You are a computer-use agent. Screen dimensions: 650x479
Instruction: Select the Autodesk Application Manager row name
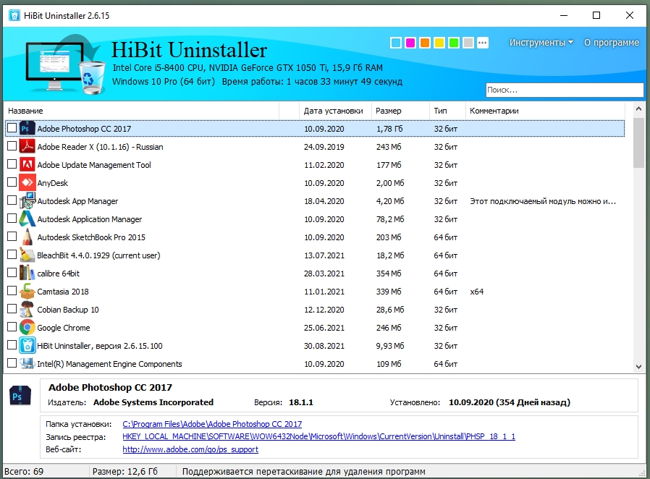point(90,219)
